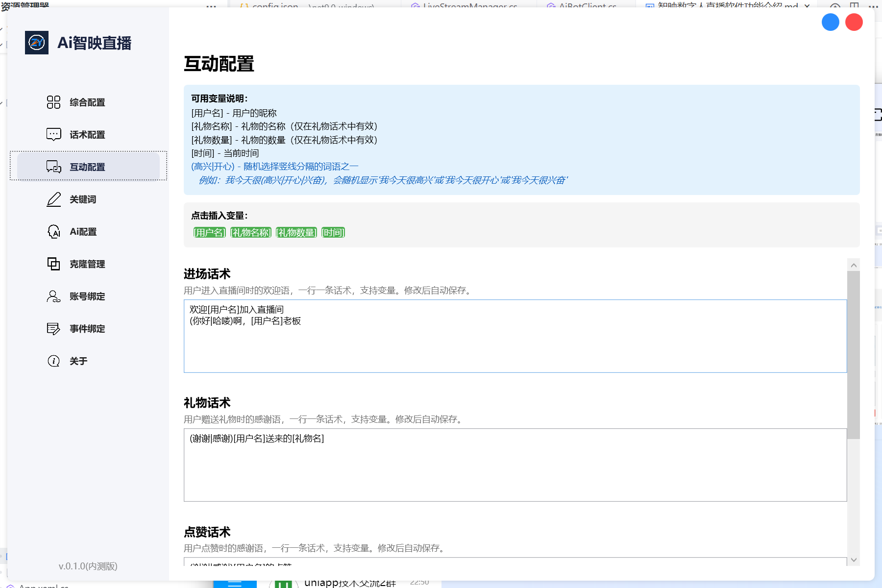The image size is (882, 588).
Task: Click the blue circle window button
Action: 830,22
